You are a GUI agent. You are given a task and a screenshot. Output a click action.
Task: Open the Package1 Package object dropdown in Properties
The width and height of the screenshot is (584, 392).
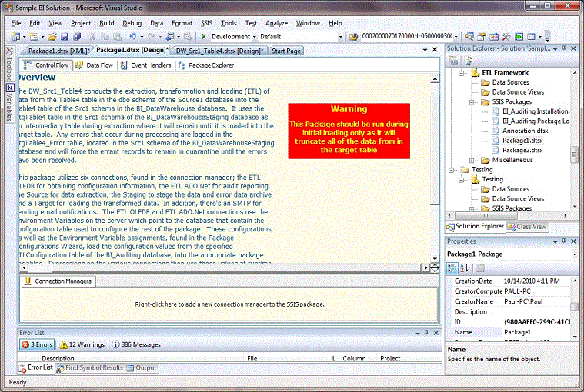[x=574, y=254]
